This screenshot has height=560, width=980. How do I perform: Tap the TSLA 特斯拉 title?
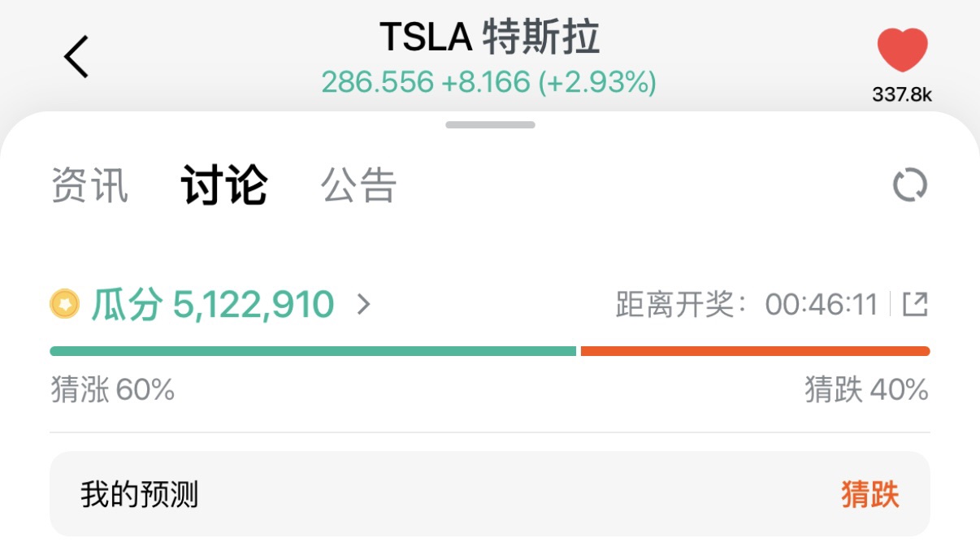click(489, 37)
